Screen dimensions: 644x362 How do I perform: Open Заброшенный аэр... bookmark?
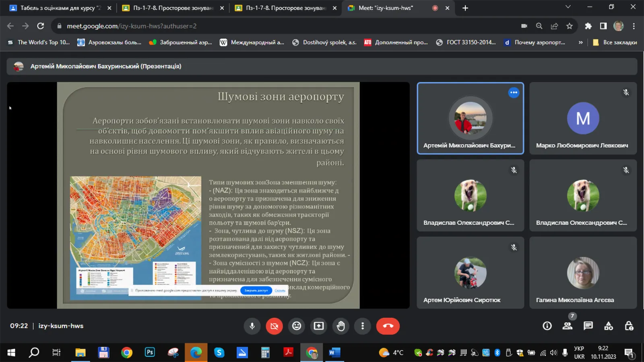(180, 42)
